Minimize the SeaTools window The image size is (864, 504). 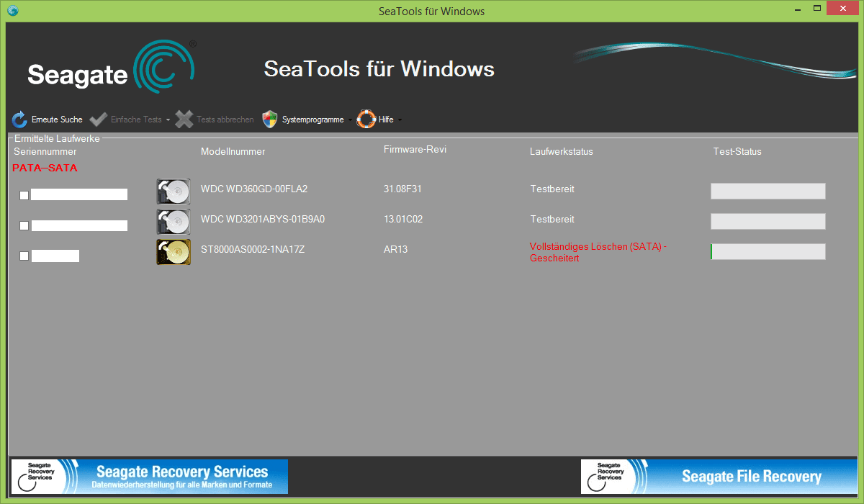coord(796,9)
